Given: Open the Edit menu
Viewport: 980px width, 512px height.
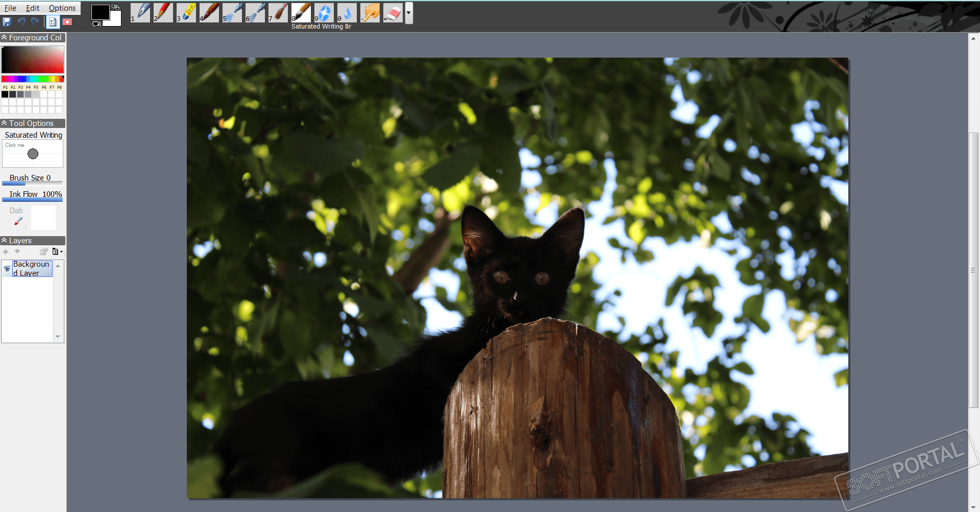Looking at the screenshot, I should [33, 8].
